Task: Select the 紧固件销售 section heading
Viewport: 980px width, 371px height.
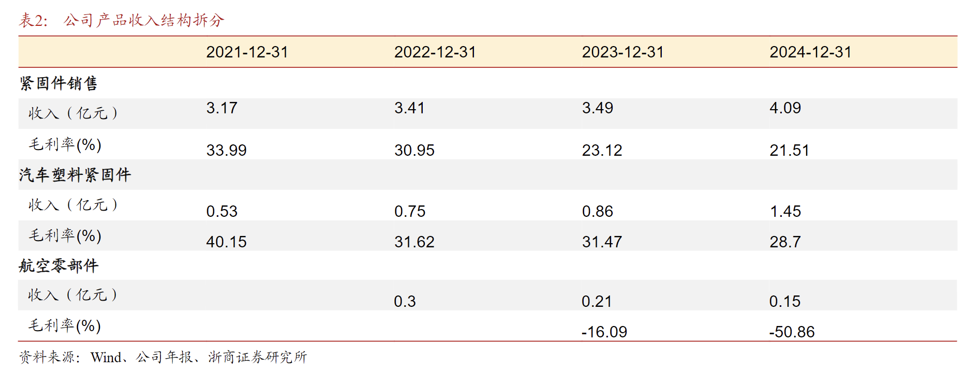Action: [x=58, y=83]
